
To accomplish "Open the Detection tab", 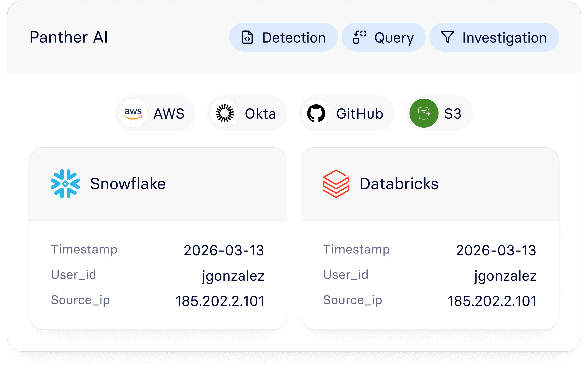I will click(x=294, y=38).
